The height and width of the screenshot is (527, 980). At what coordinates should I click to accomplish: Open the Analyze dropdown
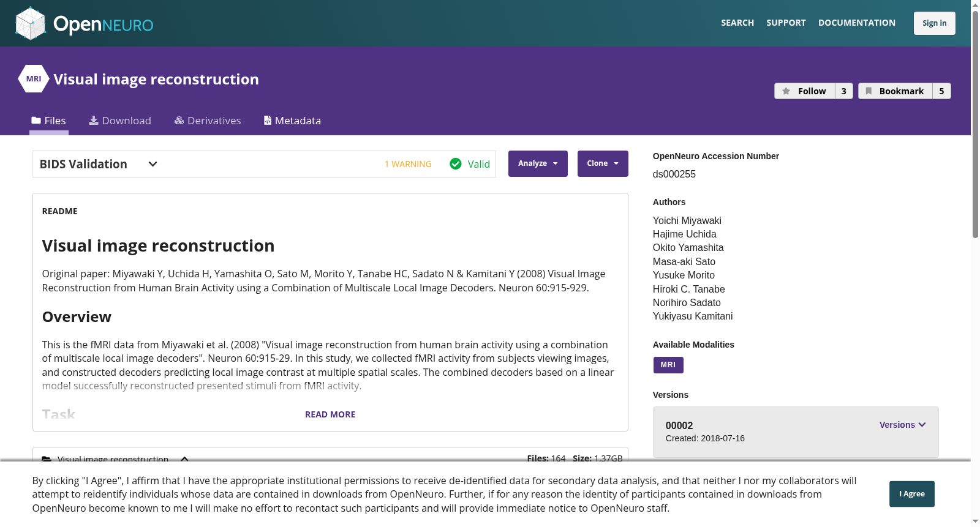[538, 163]
